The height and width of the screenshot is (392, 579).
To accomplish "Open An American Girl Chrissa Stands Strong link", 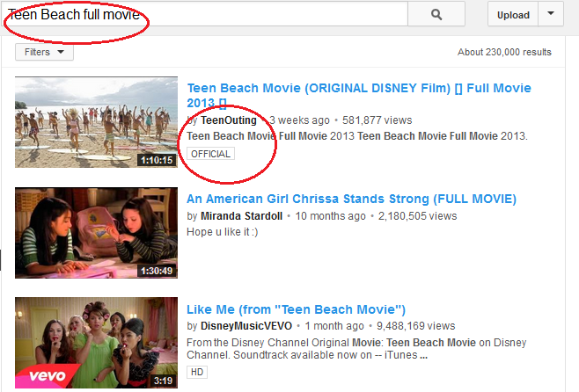I will tap(351, 199).
